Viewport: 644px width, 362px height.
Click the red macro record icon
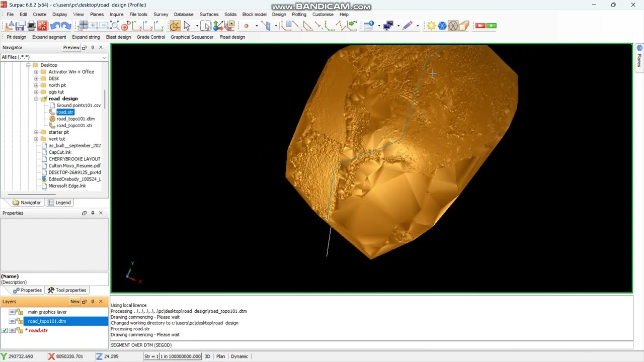[x=480, y=26]
